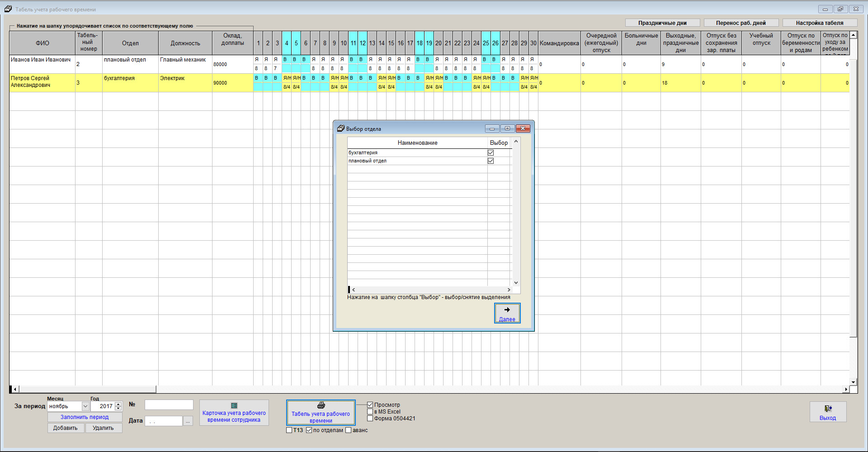Decrease the year with the Год spinner down arrow

(x=118, y=409)
